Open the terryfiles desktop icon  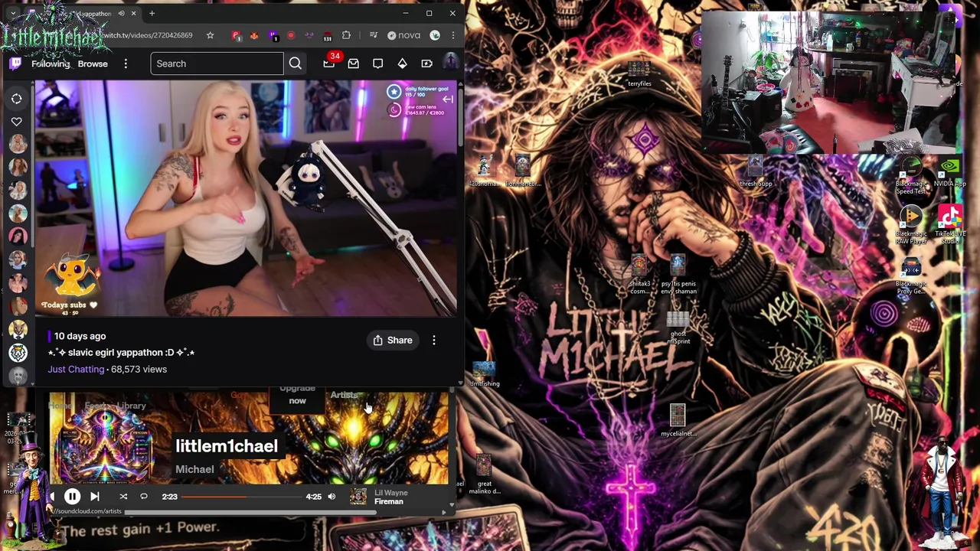coord(639,74)
